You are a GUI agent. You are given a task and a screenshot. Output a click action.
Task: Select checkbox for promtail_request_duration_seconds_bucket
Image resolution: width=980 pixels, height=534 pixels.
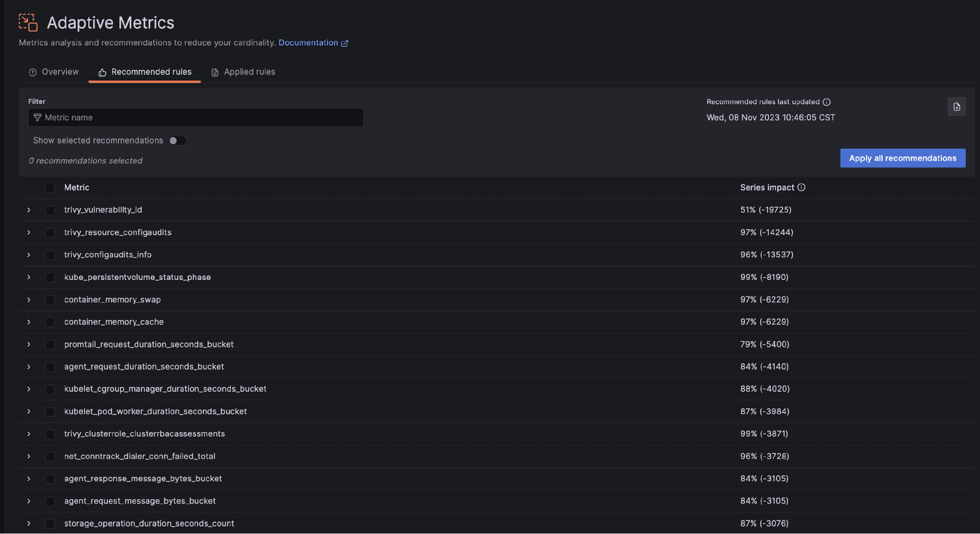pyautogui.click(x=50, y=345)
